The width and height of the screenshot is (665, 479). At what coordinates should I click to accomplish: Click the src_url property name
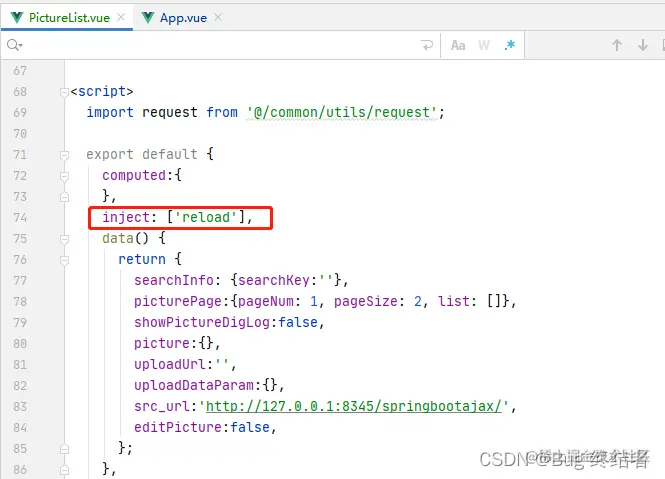click(x=162, y=406)
